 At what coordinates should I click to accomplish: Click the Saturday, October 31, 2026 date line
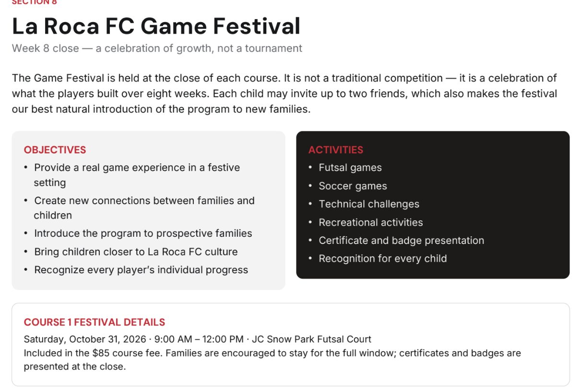pos(198,339)
